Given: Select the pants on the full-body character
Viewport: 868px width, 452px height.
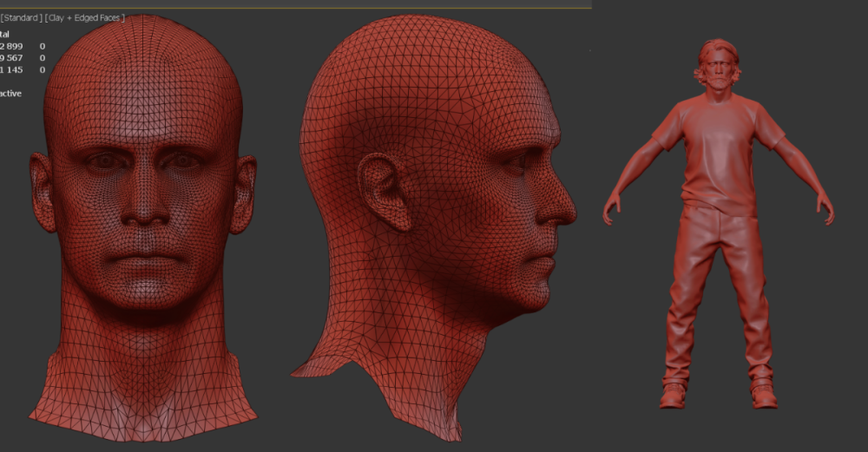Looking at the screenshot, I should [x=717, y=286].
